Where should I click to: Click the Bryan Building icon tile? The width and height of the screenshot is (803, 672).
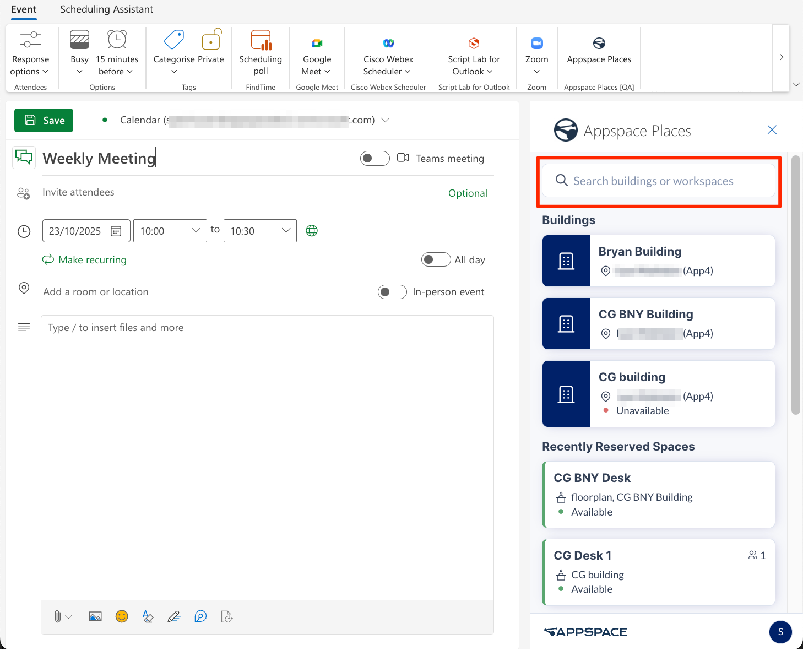(566, 261)
